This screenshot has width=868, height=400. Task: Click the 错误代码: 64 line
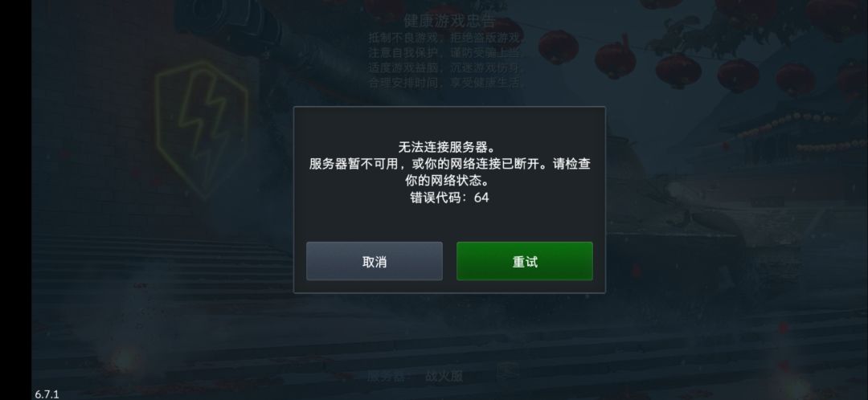point(449,198)
